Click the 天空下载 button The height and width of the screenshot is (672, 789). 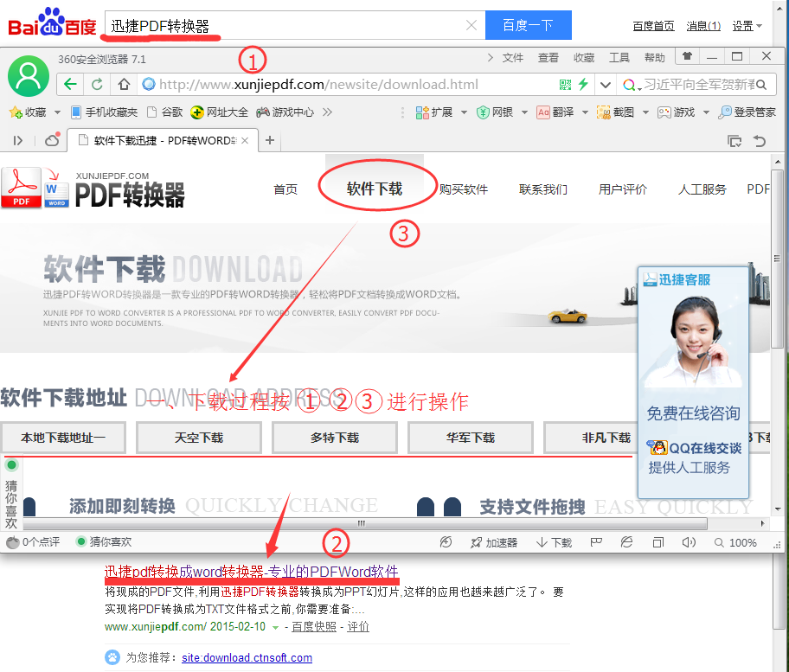pos(199,438)
